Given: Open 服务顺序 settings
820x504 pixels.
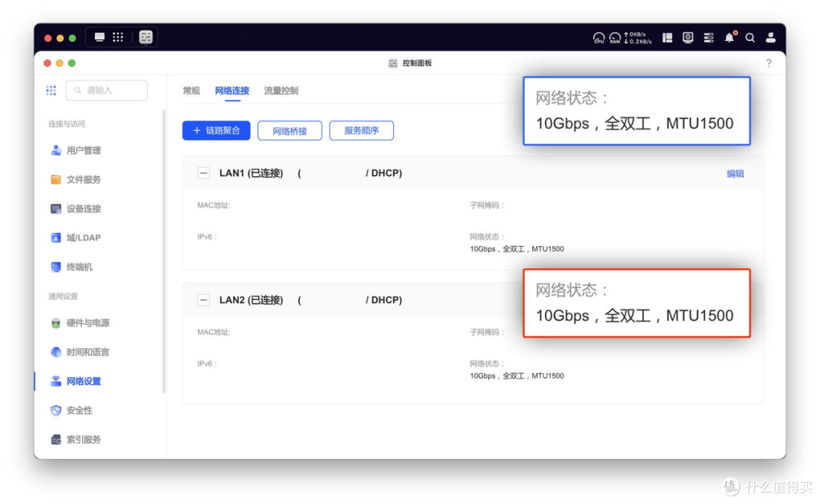Looking at the screenshot, I should coord(361,131).
